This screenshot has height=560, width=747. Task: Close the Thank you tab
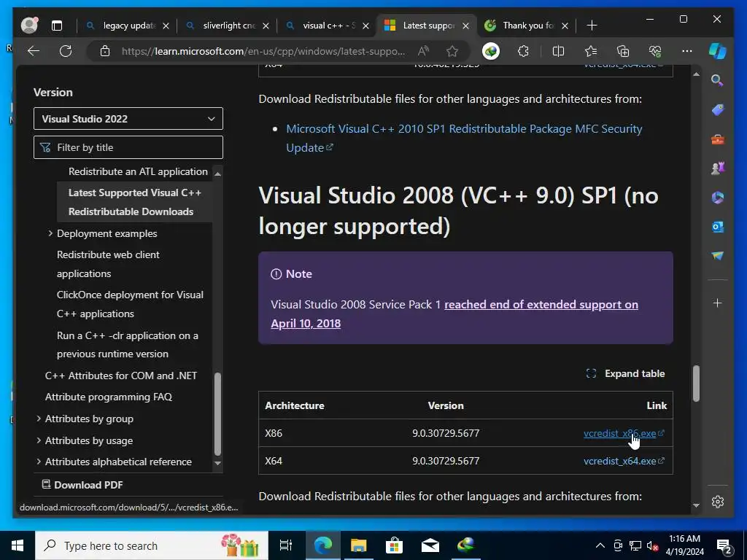click(565, 26)
